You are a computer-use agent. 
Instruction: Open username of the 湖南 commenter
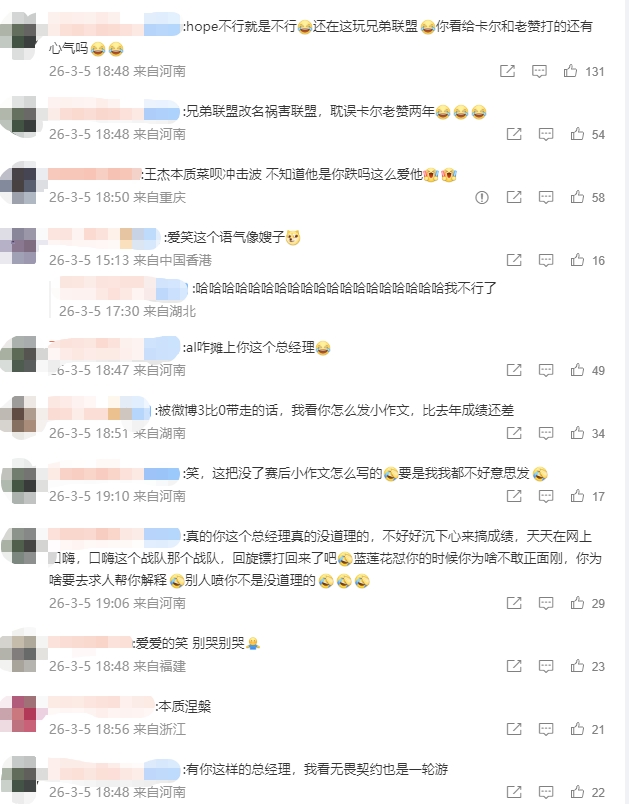click(100, 410)
